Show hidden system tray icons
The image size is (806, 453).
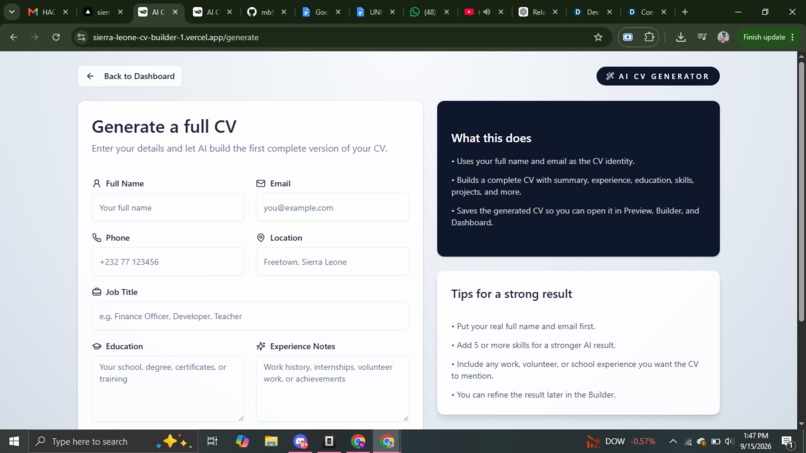tap(673, 441)
